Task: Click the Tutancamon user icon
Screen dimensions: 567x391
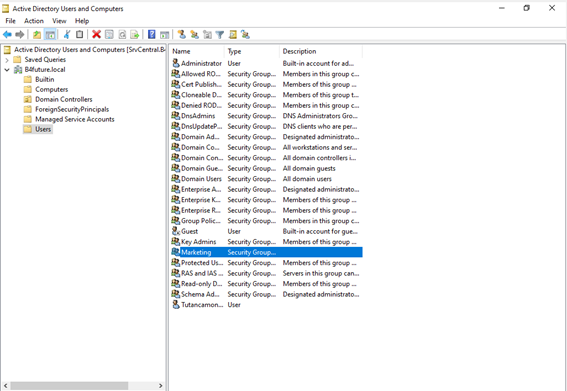Action: tap(176, 305)
